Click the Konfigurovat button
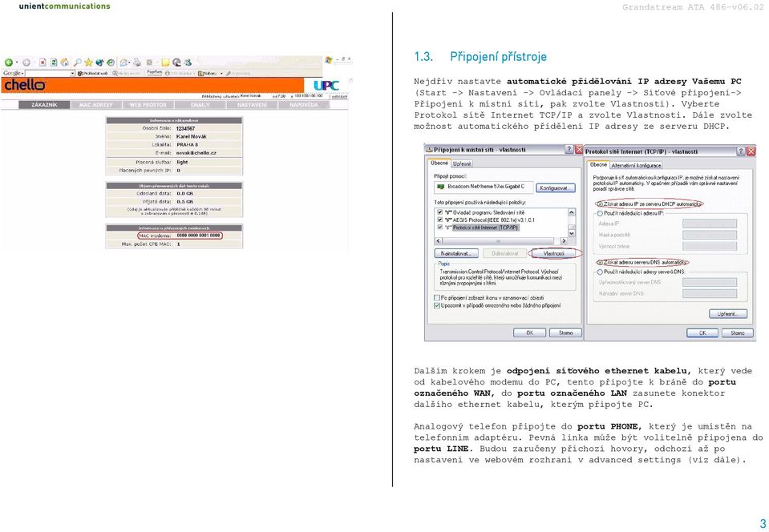The height and width of the screenshot is (532, 769). [x=556, y=187]
